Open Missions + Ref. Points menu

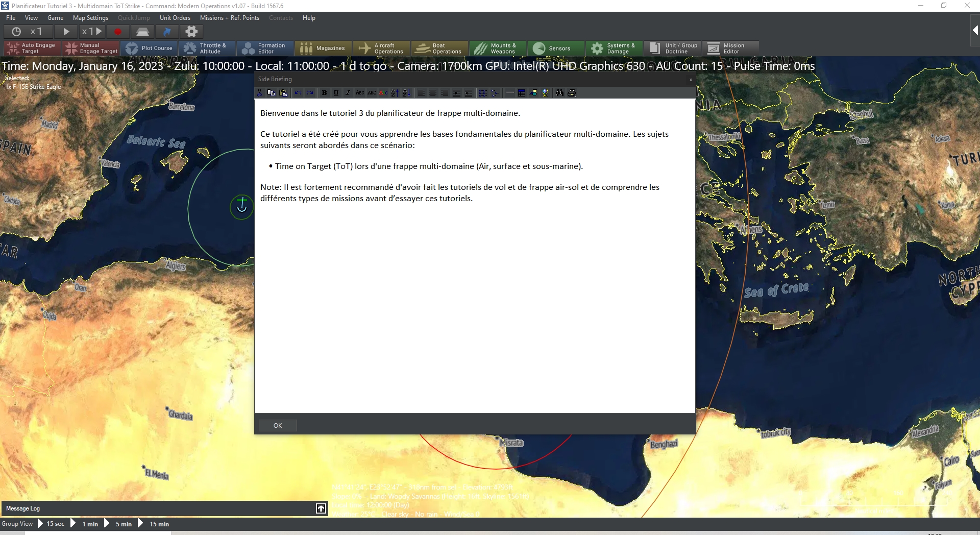(230, 18)
